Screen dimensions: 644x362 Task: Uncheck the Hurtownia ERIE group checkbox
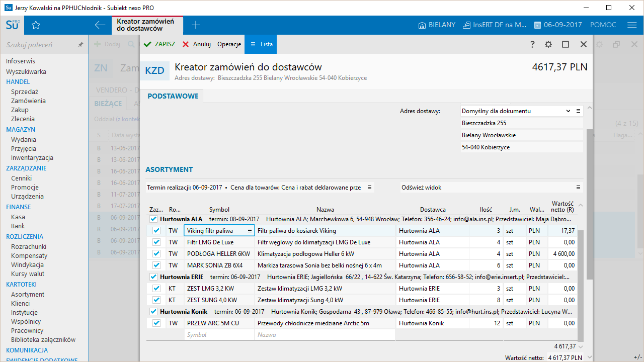pos(153,277)
